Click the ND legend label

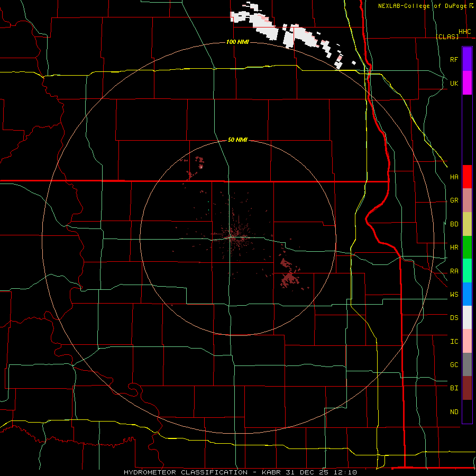(454, 412)
